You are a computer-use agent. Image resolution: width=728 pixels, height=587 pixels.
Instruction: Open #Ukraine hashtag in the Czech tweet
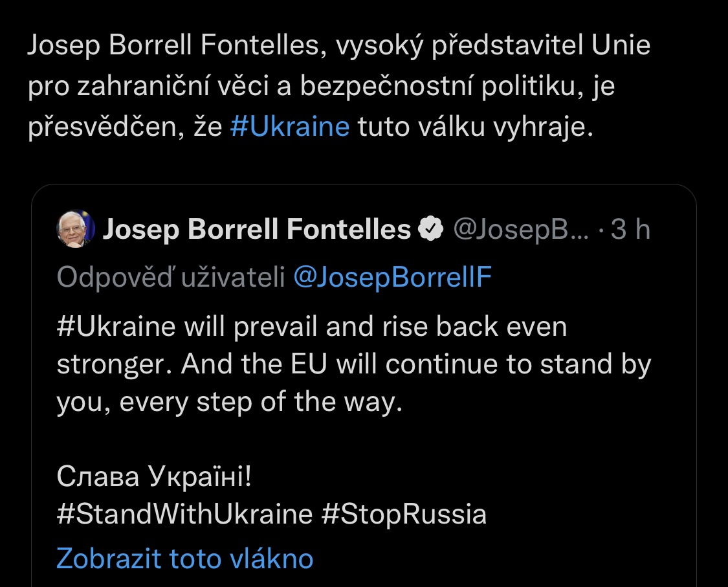pyautogui.click(x=289, y=126)
